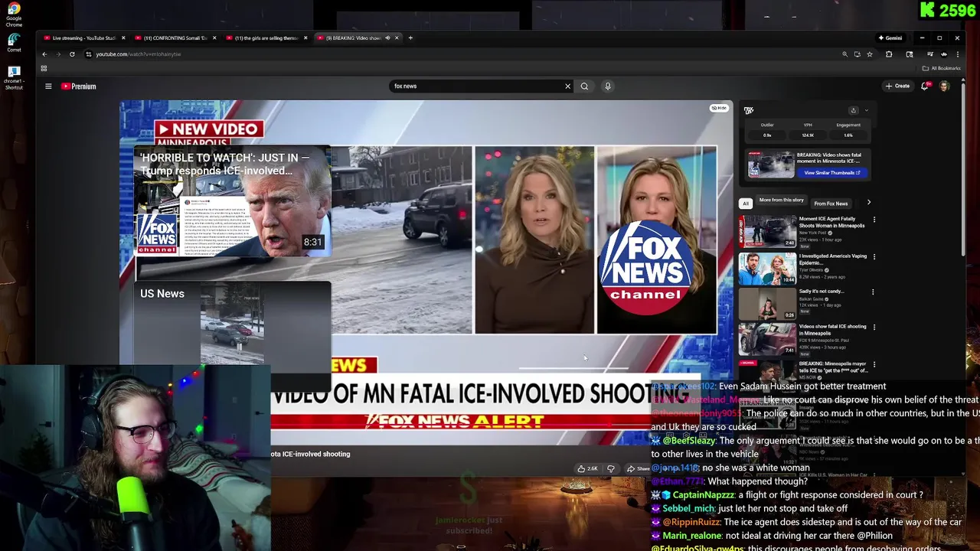Open Chrome extensions puzzle icon
The width and height of the screenshot is (980, 551).
tap(889, 54)
